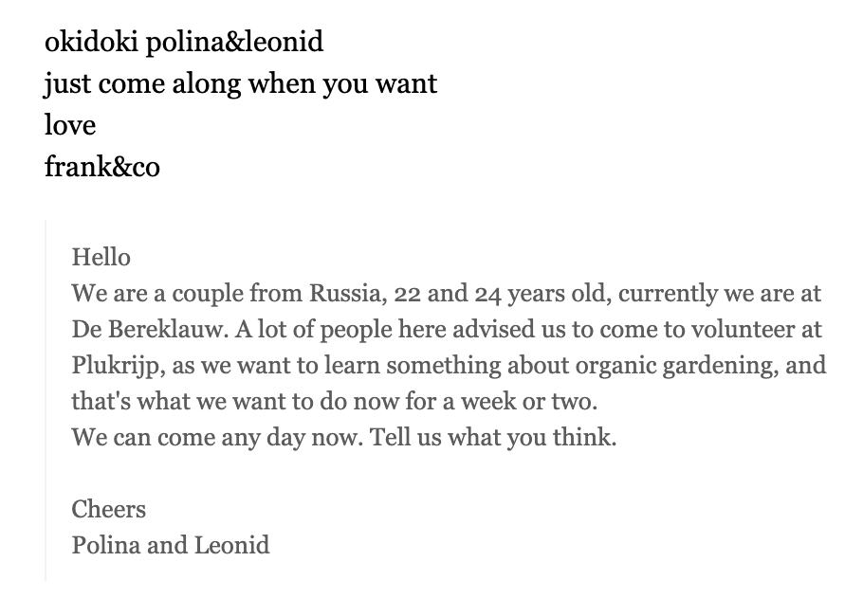This screenshot has width=863, height=616.
Task: Click the quote block's vertical bar
Action: pyautogui.click(x=46, y=400)
